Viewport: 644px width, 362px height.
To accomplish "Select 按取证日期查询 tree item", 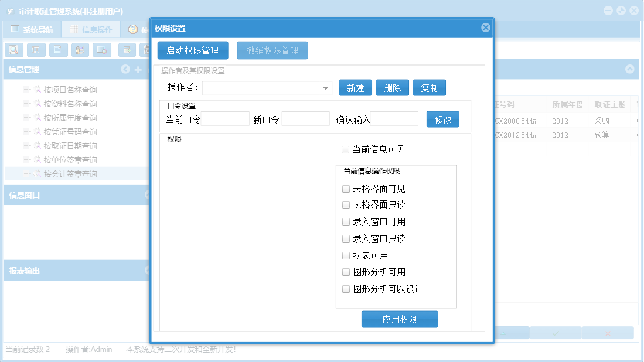I will pos(70,146).
